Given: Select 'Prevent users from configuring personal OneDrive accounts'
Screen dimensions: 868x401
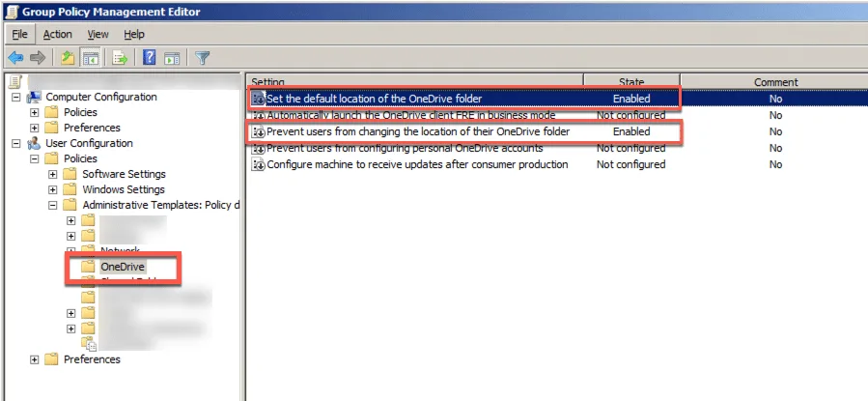Looking at the screenshot, I should [404, 149].
